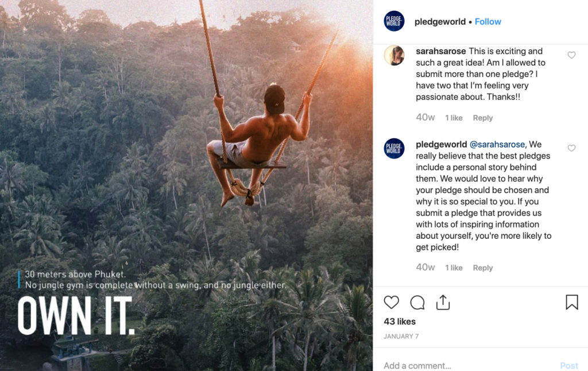Image resolution: width=588 pixels, height=371 pixels.
Task: Like the post with the heart icon
Action: (391, 302)
